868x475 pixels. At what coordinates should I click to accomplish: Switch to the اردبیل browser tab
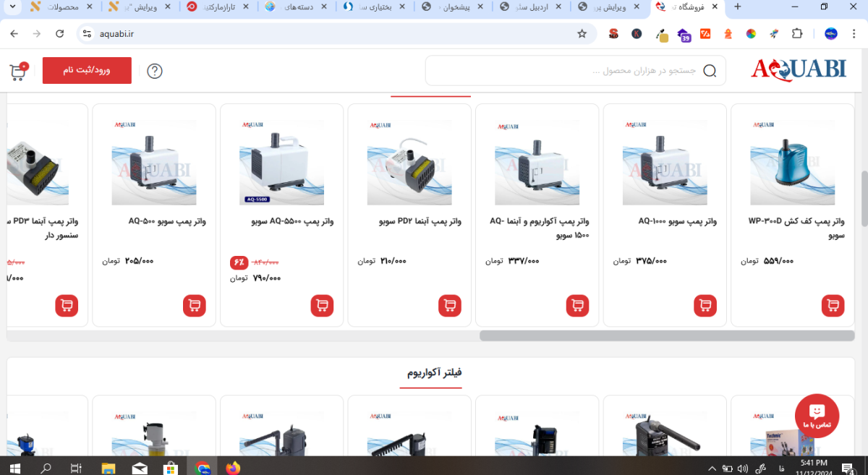point(529,7)
